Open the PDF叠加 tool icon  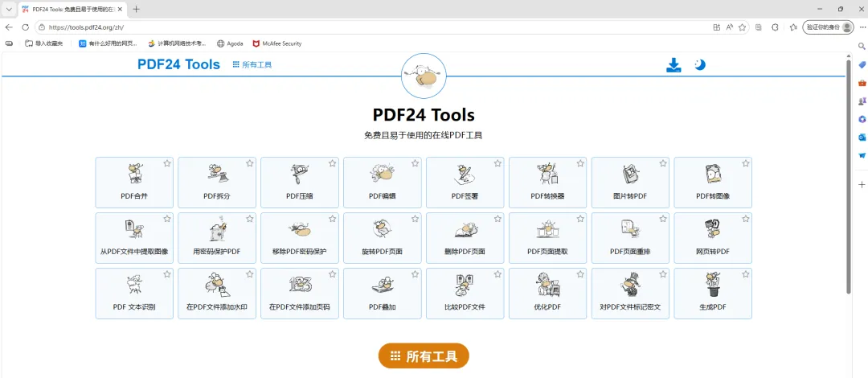click(382, 285)
